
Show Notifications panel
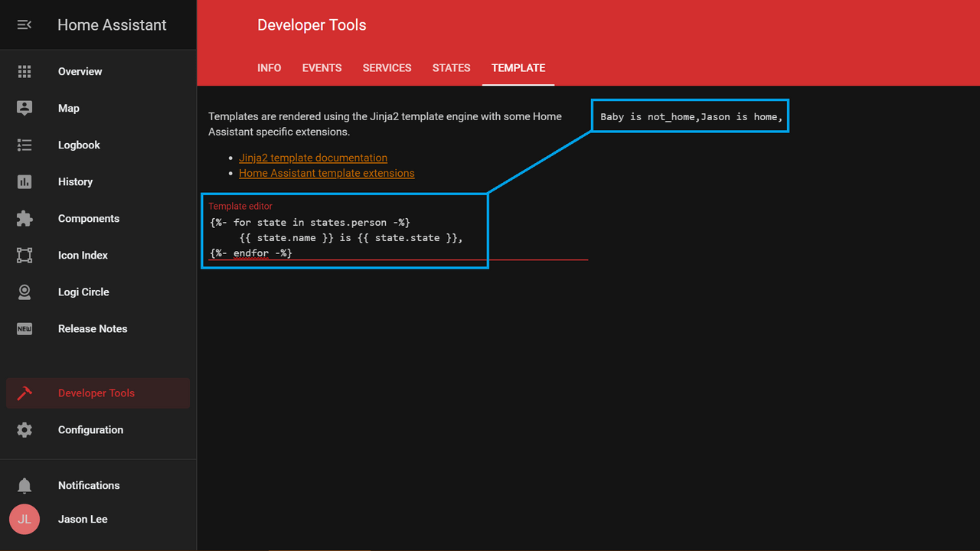pos(98,485)
